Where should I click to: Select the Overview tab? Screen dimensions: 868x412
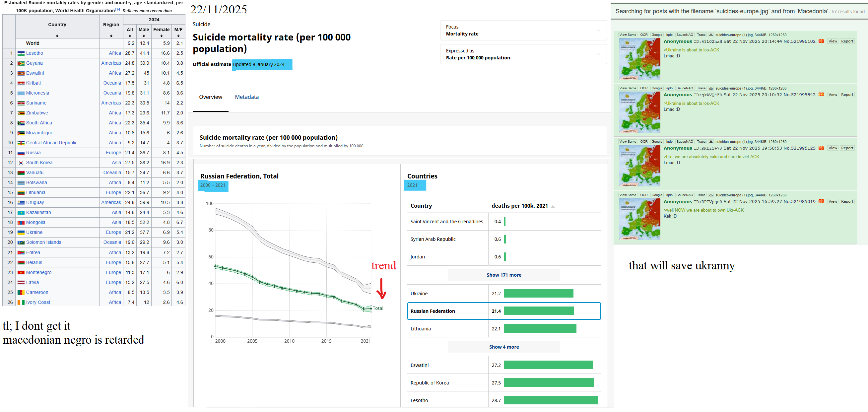click(210, 97)
